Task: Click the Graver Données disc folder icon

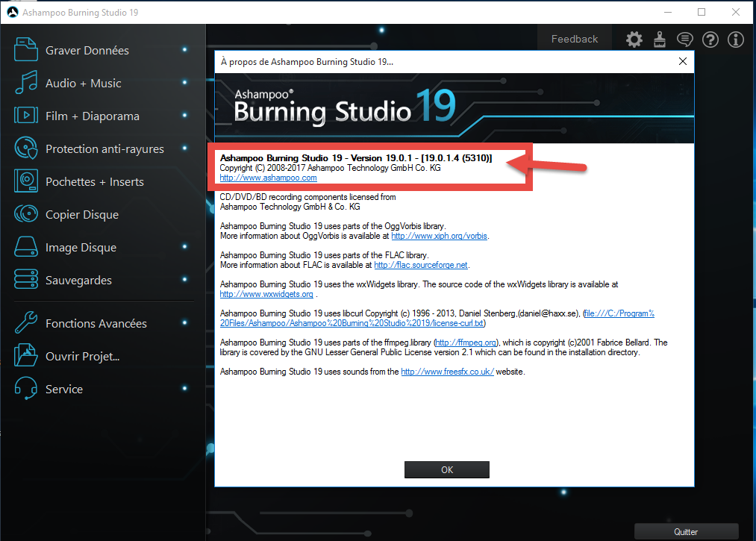Action: [25, 50]
